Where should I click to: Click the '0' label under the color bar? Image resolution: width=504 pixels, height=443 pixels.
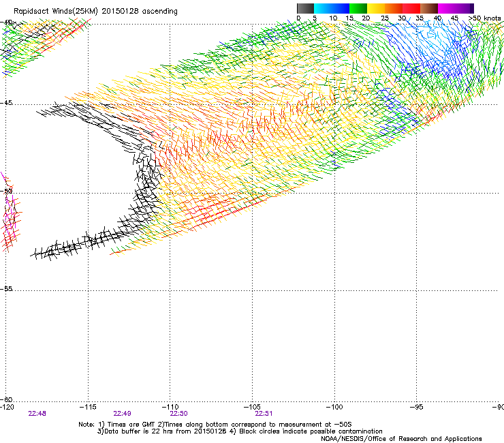pos(298,18)
